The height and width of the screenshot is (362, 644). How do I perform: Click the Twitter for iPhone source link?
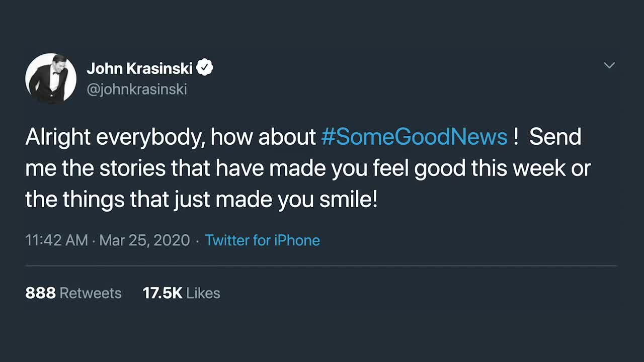point(262,240)
